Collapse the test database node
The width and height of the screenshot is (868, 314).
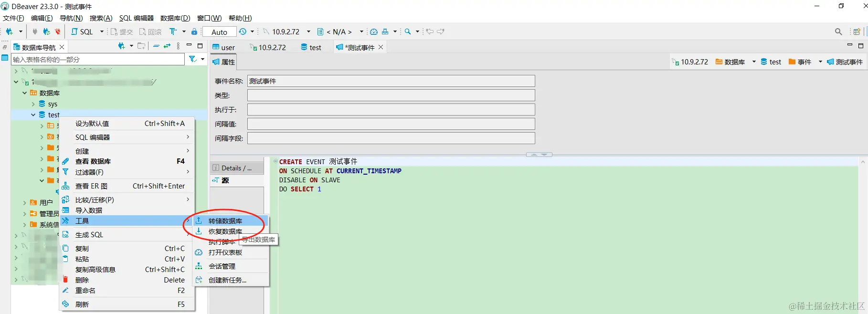33,115
